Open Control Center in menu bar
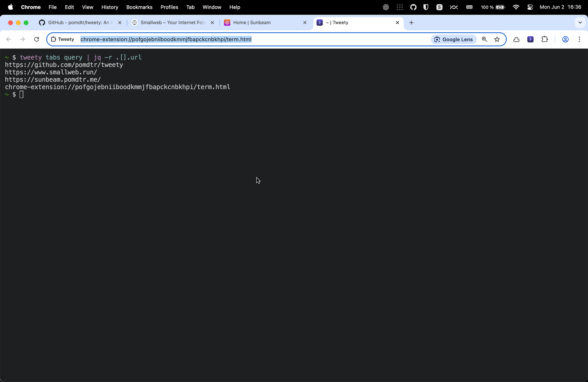 point(530,7)
